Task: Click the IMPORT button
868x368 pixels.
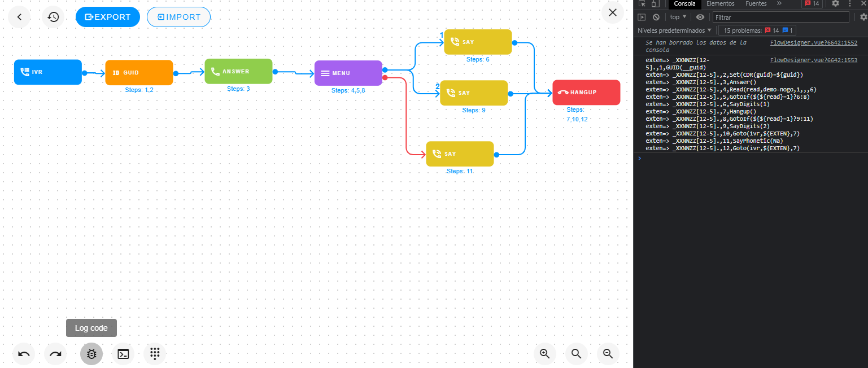Action: [178, 17]
